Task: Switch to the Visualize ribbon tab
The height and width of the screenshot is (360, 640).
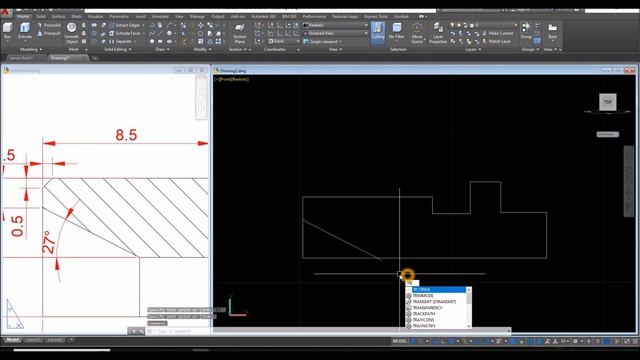Action: [96, 16]
